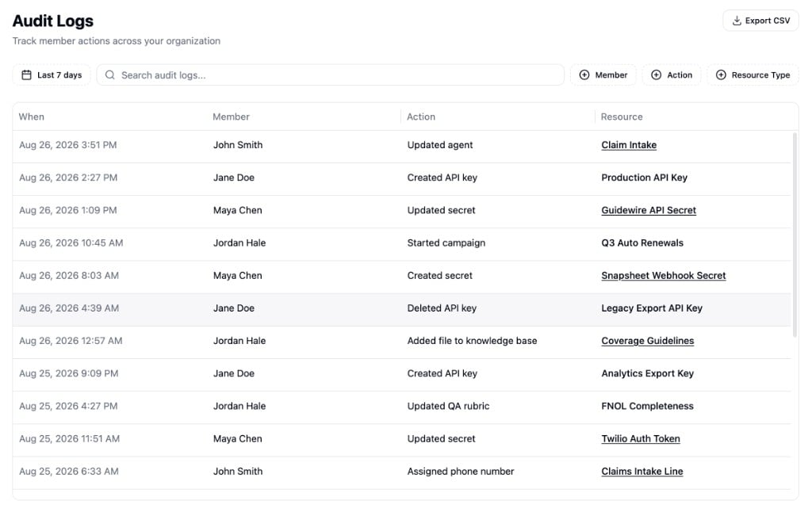This screenshot has width=812, height=512.
Task: Click the calendar icon in date filter
Action: 26,75
